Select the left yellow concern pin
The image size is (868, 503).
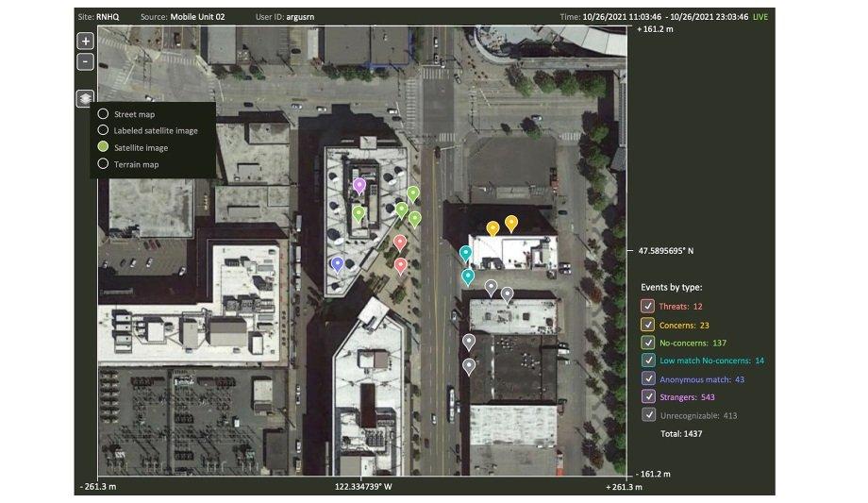point(492,227)
